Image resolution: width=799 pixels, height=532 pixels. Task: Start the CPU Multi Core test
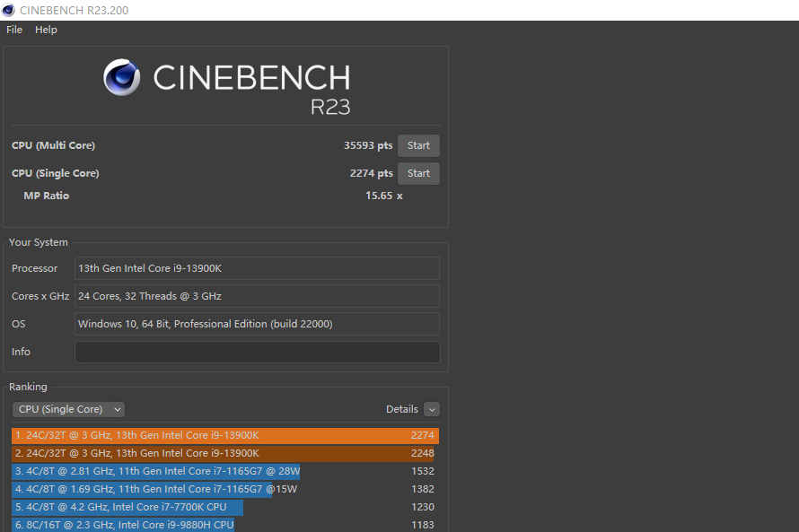pos(418,145)
